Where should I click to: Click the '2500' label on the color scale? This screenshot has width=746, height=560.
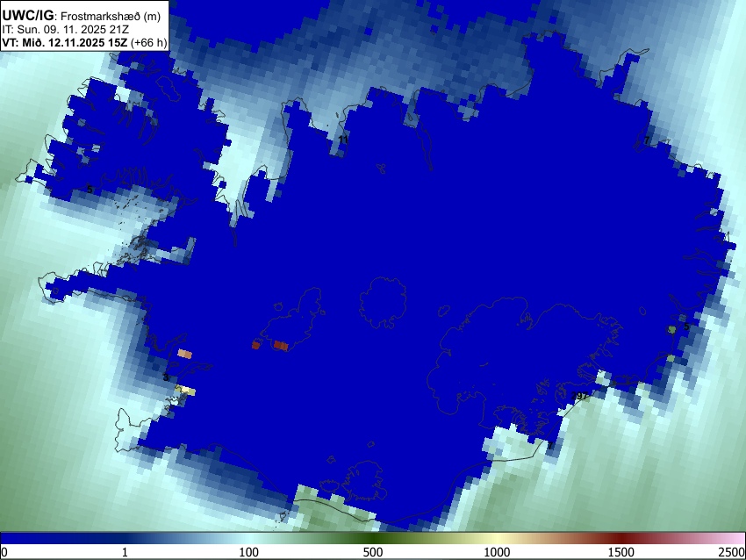(732, 552)
